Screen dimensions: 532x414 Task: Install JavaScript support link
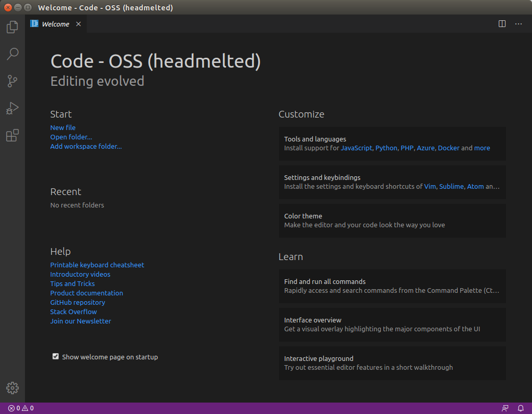click(x=356, y=148)
